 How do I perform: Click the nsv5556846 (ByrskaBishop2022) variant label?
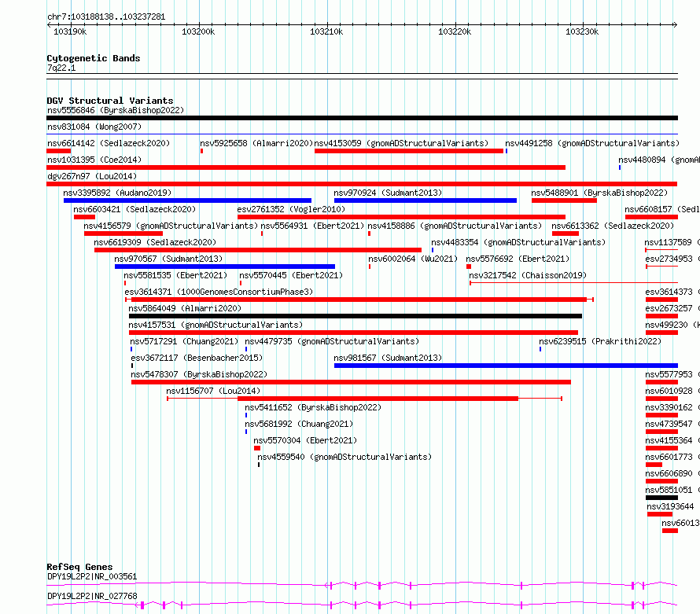(x=116, y=110)
